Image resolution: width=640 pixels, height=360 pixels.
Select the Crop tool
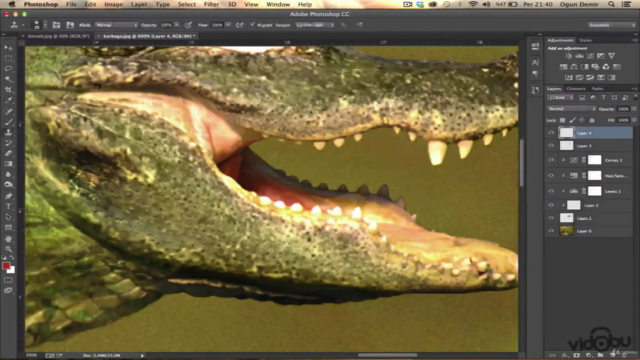(8, 90)
